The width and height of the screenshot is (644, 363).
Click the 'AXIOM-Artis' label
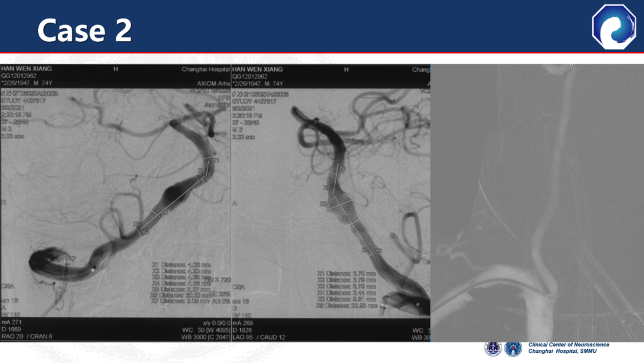(213, 84)
